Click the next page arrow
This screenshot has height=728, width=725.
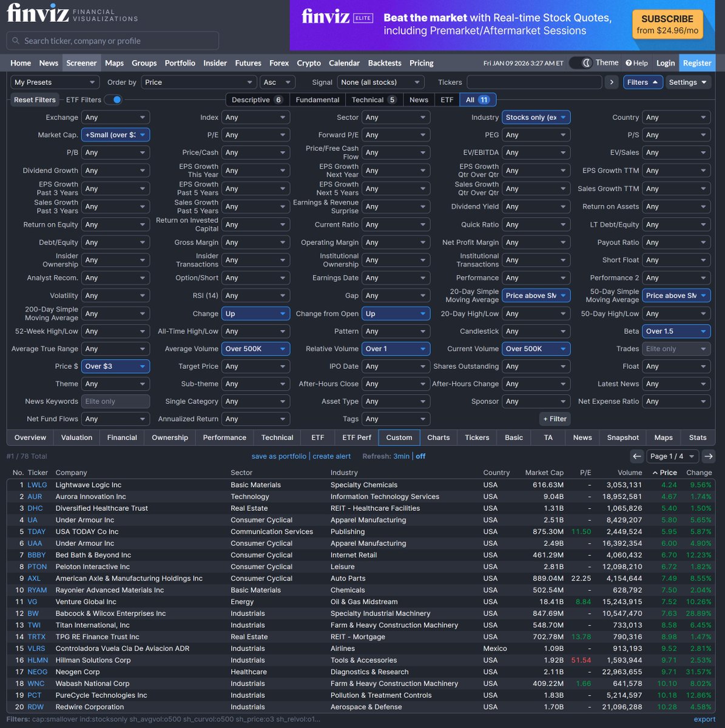point(708,456)
